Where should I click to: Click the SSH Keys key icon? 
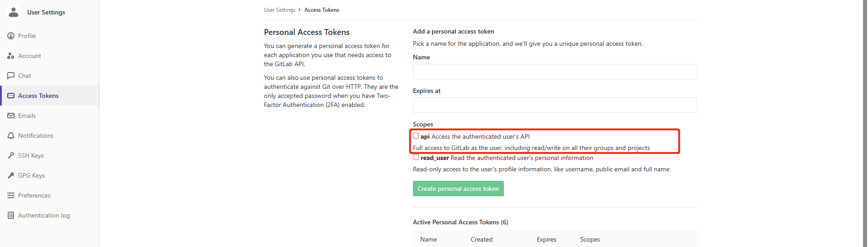coord(11,155)
